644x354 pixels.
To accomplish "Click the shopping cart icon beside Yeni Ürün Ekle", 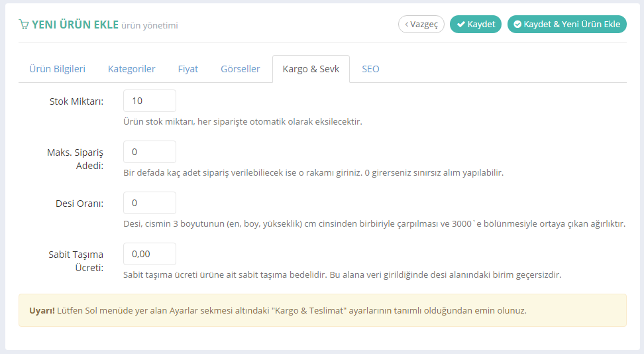I will pyautogui.click(x=24, y=25).
